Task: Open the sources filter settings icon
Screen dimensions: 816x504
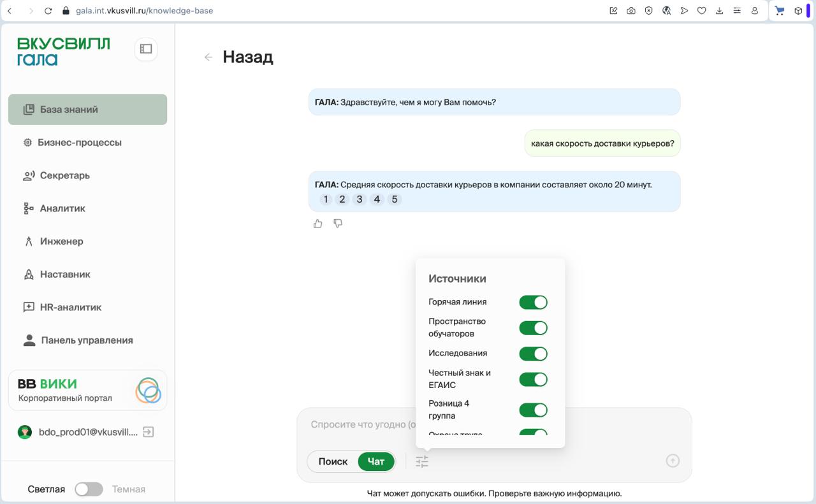Action: point(422,462)
